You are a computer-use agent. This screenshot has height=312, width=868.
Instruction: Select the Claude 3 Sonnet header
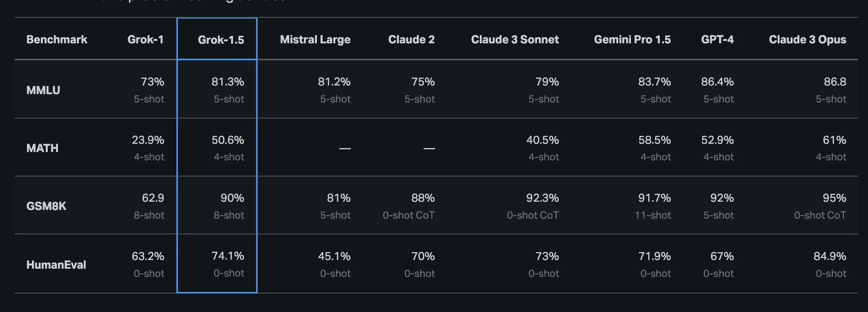click(514, 39)
